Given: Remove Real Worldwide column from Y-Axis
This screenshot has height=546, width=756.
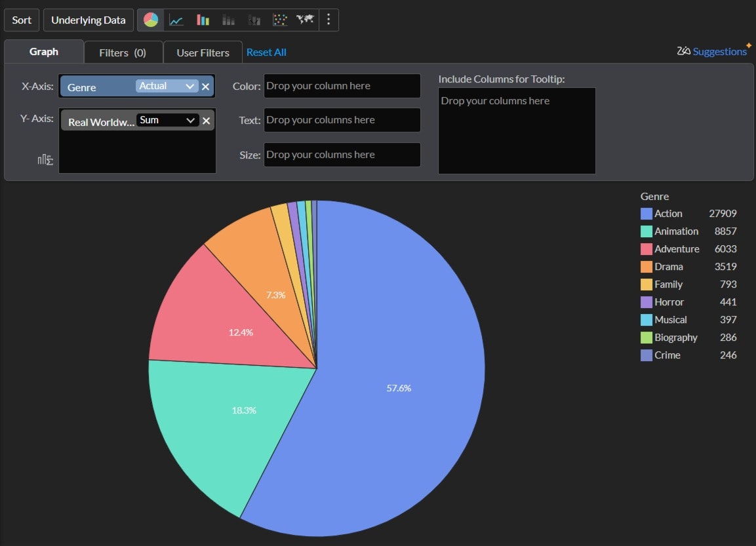Looking at the screenshot, I should [x=207, y=121].
